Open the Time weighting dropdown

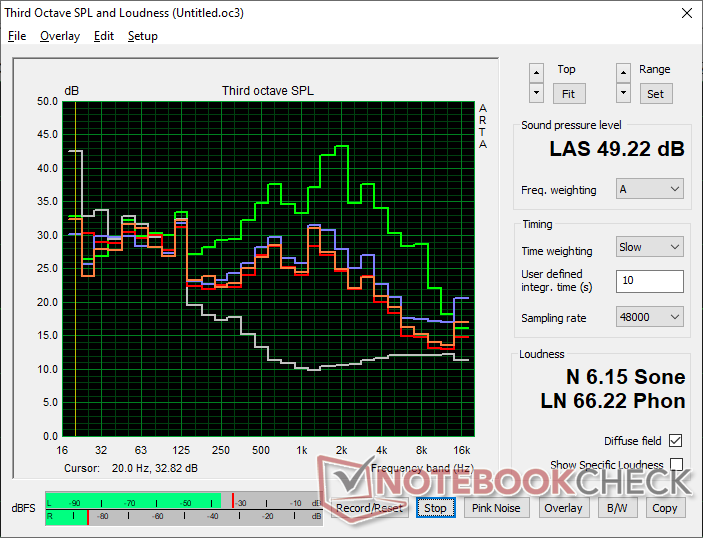click(649, 247)
